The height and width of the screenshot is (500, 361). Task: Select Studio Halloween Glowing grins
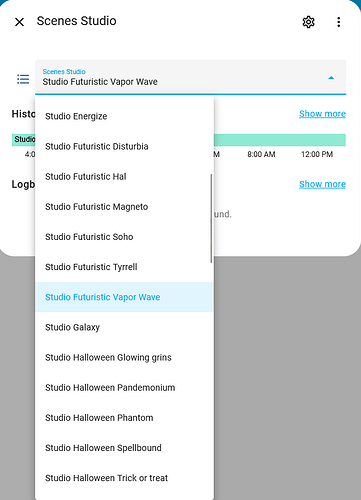(x=124, y=357)
